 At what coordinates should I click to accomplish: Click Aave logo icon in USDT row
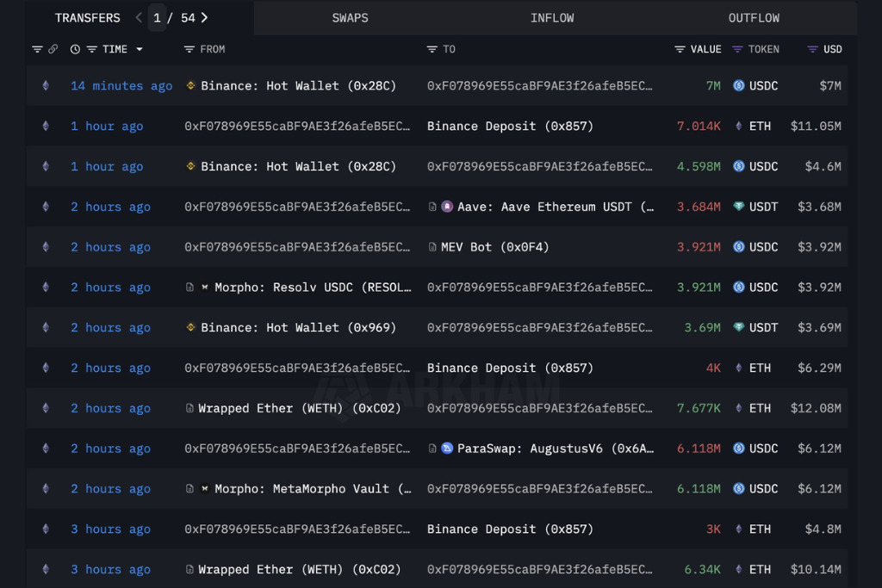pyautogui.click(x=447, y=207)
